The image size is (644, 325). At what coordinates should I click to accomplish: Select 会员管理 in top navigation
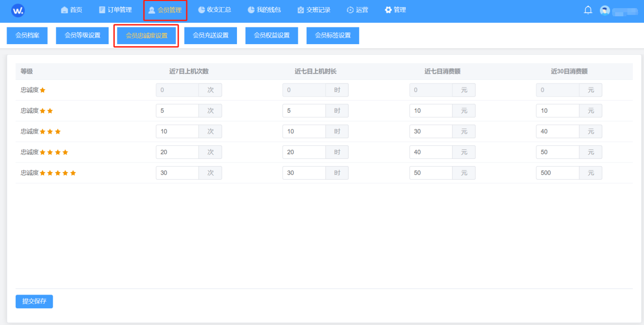[165, 10]
